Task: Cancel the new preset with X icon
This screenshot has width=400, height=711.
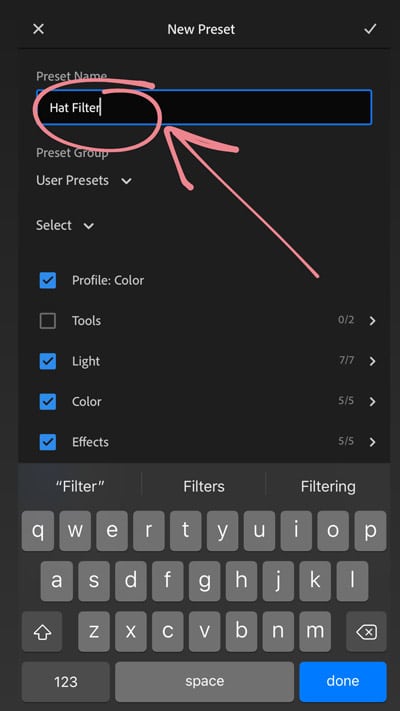Action: pyautogui.click(x=39, y=29)
